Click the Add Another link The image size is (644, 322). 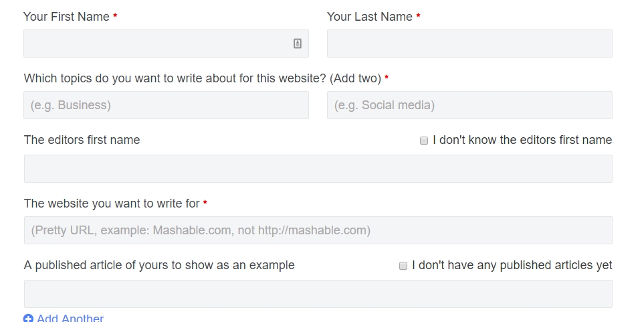pos(70,319)
